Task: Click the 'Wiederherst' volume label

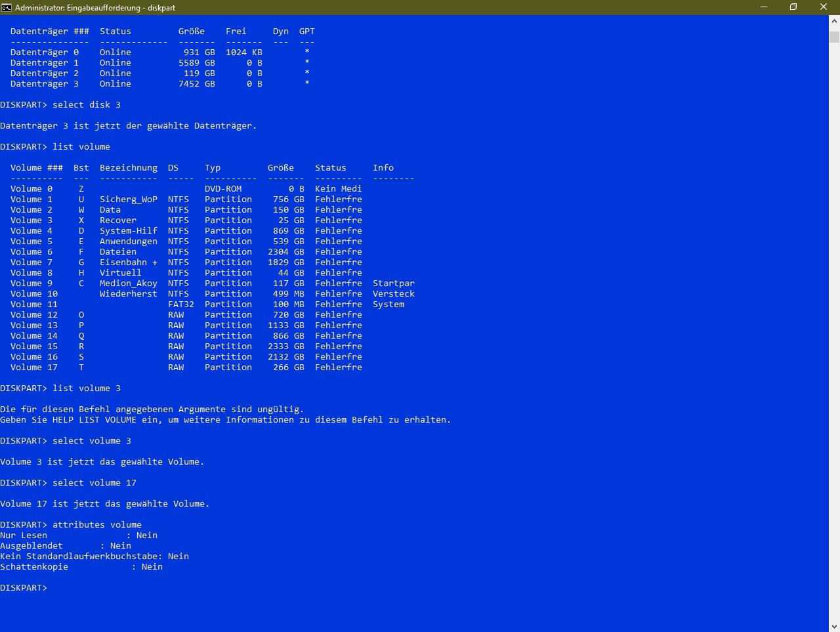Action: 129,294
